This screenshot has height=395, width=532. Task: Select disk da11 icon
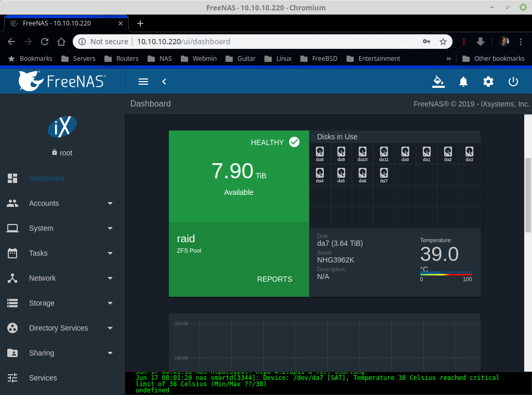(x=384, y=154)
